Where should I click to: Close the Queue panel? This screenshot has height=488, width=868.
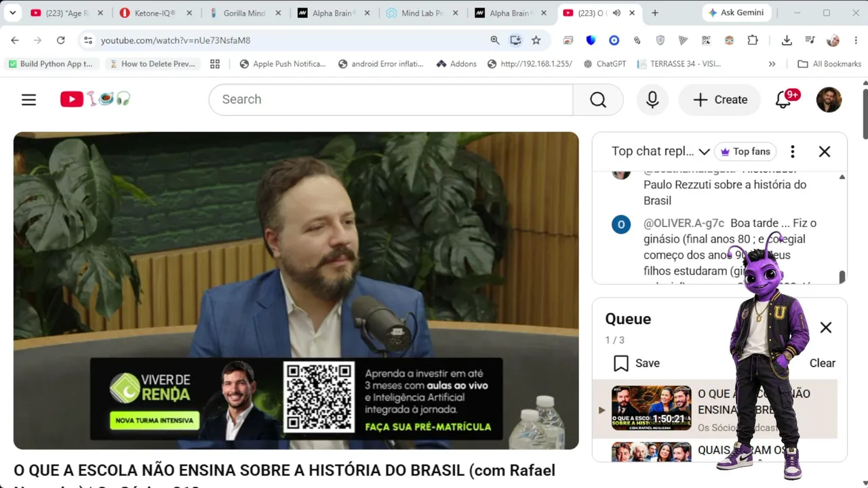[825, 328]
